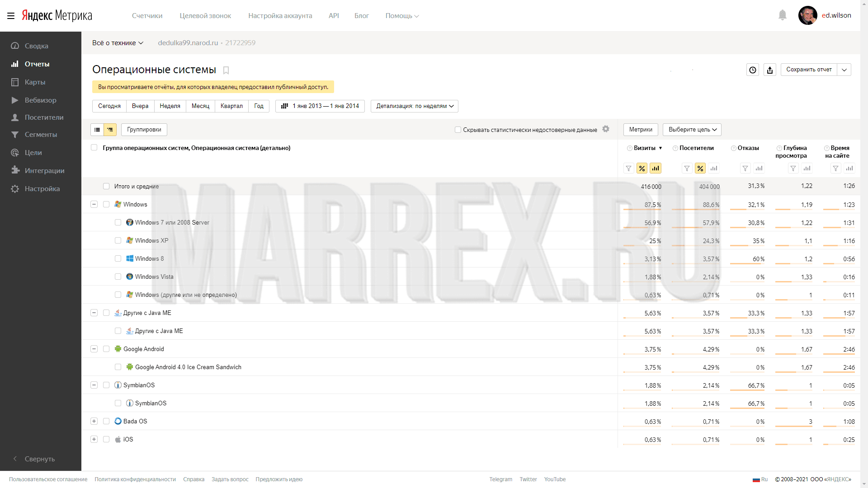The height and width of the screenshot is (488, 868).
Task: Open report history clock icon
Action: (x=753, y=70)
